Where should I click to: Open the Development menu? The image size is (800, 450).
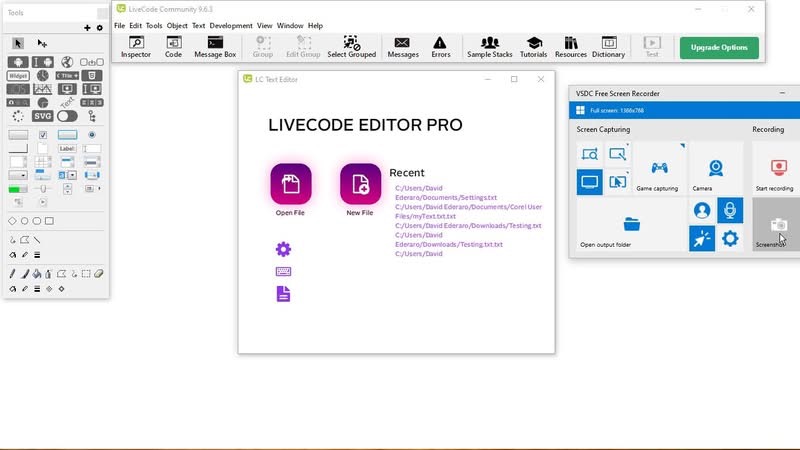click(x=231, y=26)
